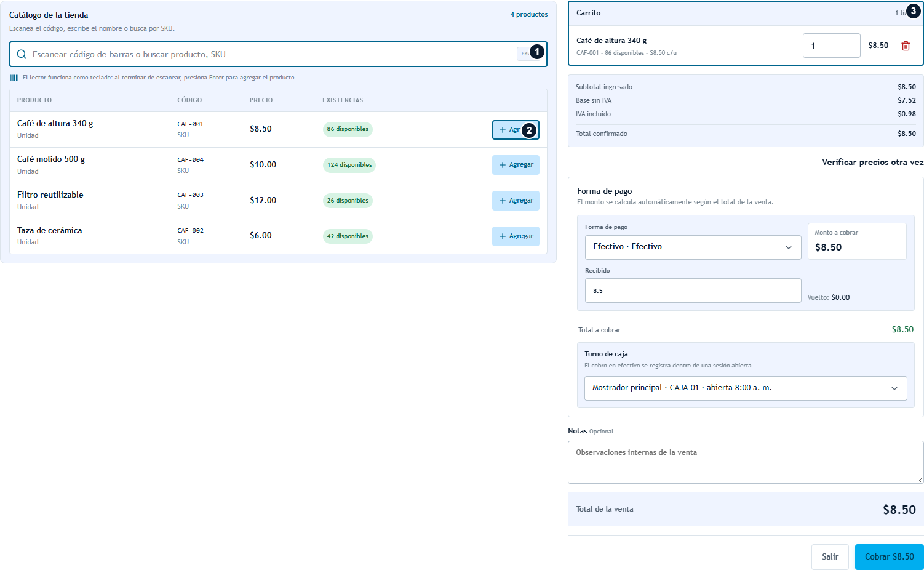Click the 86 disponibles stock badge
This screenshot has height=570, width=924.
click(x=348, y=129)
